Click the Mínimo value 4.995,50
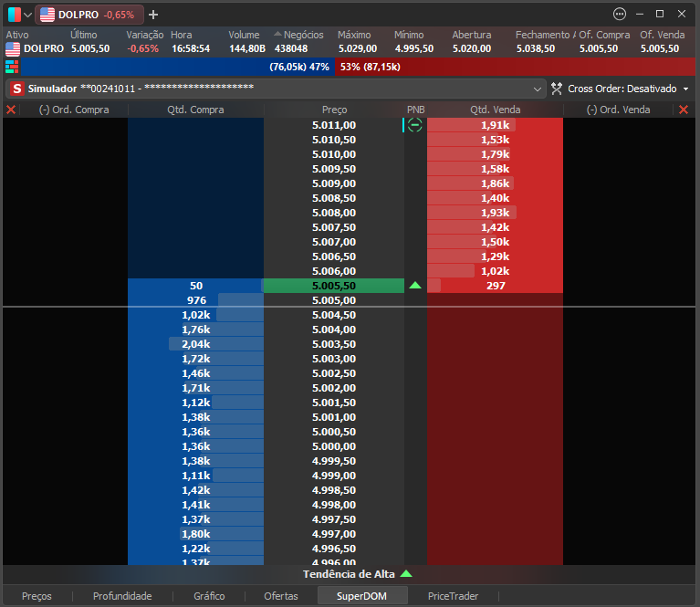Image resolution: width=700 pixels, height=607 pixels. click(414, 48)
